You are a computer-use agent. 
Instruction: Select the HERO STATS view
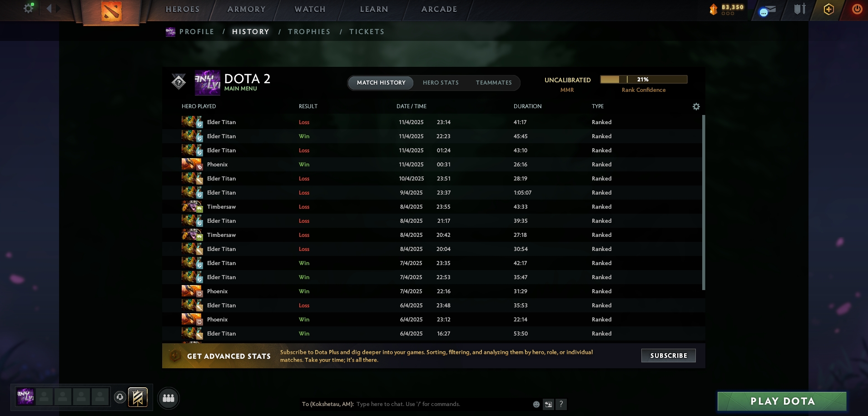click(441, 83)
